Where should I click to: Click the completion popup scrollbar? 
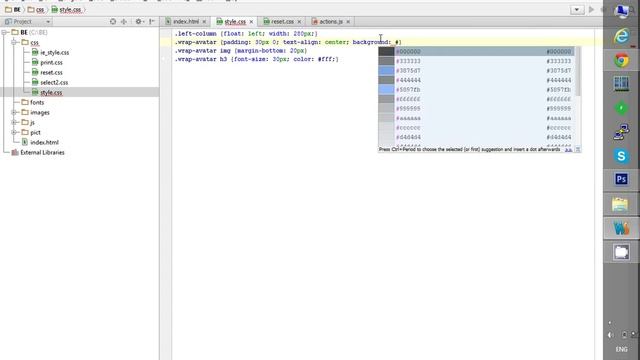578,72
